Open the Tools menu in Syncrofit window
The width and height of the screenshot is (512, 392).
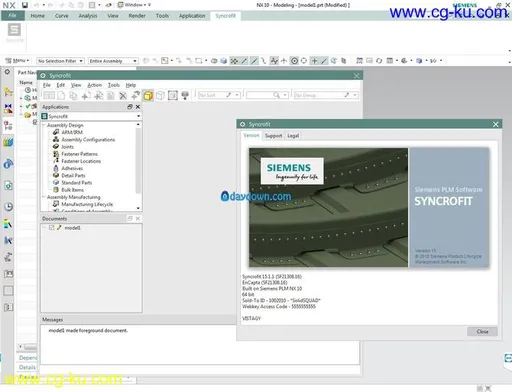114,85
